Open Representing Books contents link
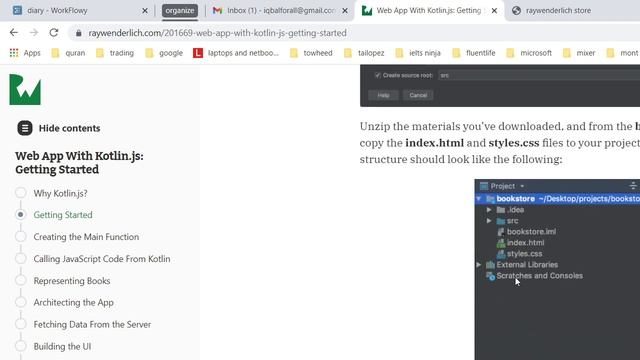Screen dimensions: 640x360 click(x=72, y=281)
